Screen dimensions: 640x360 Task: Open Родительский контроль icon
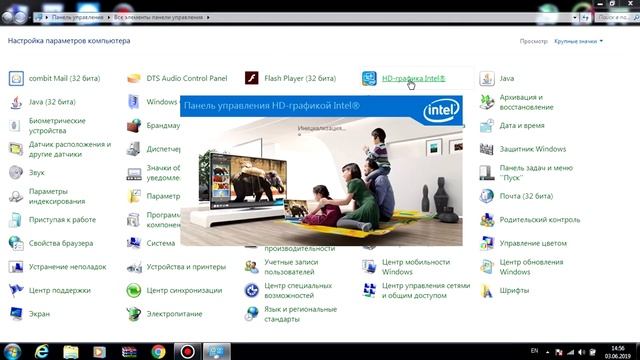487,220
